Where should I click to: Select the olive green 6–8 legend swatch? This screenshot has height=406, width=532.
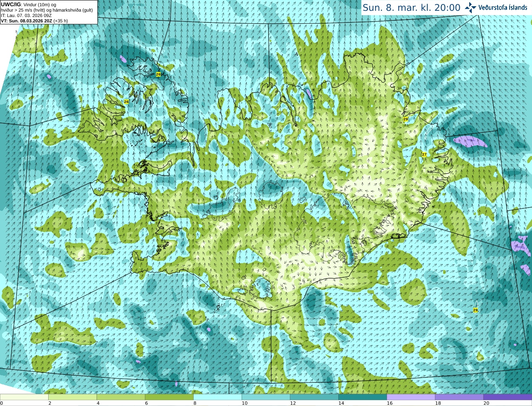[169, 397]
